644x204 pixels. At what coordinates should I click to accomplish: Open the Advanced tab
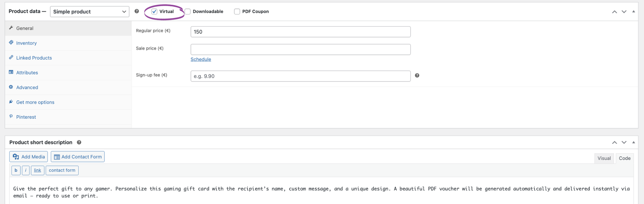68,87
